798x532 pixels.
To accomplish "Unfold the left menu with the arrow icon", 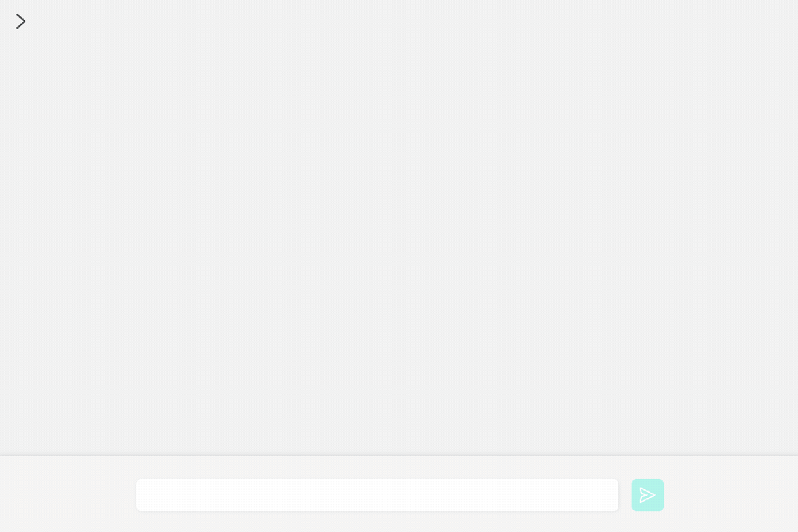I will (x=21, y=21).
